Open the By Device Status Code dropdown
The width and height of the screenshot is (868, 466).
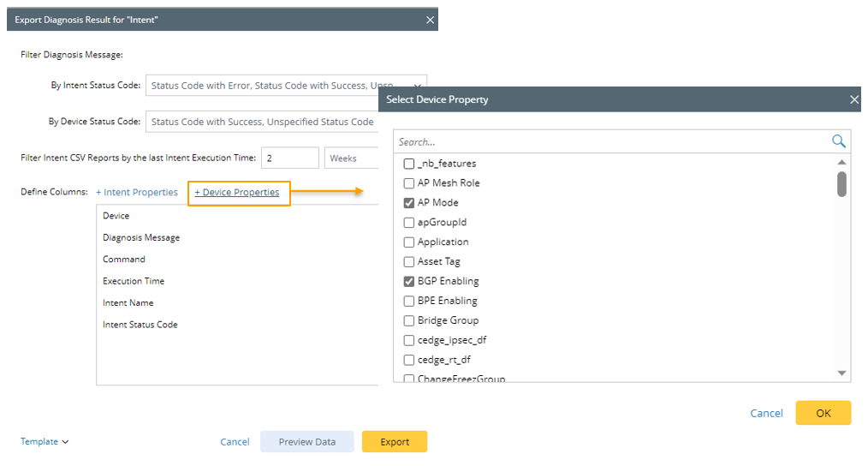pyautogui.click(x=262, y=122)
